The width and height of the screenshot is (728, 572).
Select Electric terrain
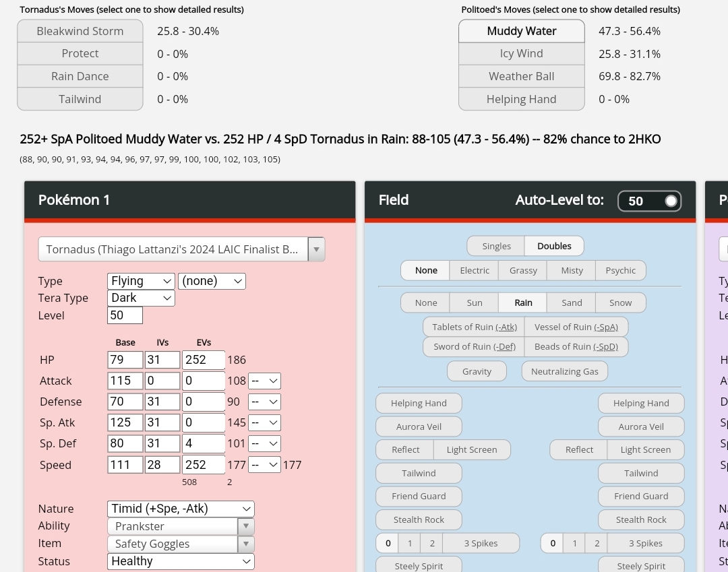click(474, 270)
